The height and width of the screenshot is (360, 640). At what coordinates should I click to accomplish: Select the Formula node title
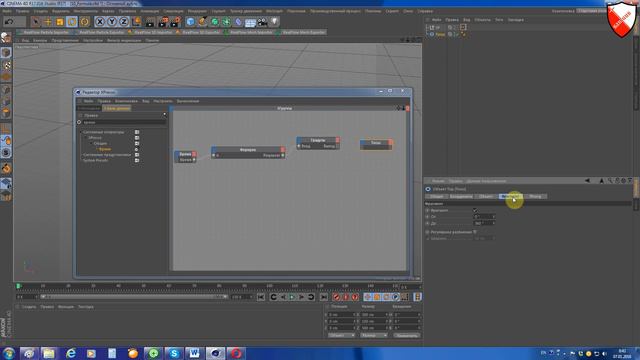248,150
